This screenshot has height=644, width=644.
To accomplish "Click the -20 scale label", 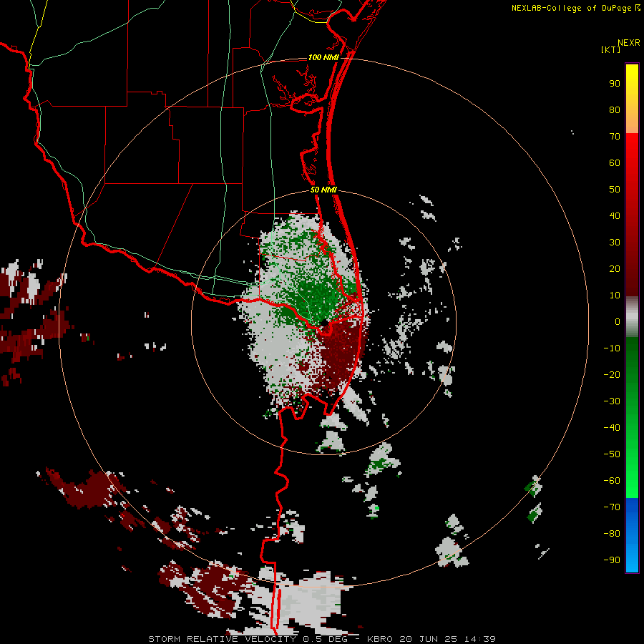I will [612, 375].
